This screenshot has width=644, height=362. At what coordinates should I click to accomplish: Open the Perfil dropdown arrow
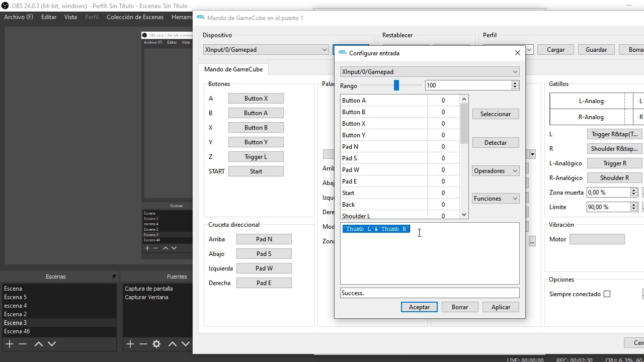coord(529,50)
